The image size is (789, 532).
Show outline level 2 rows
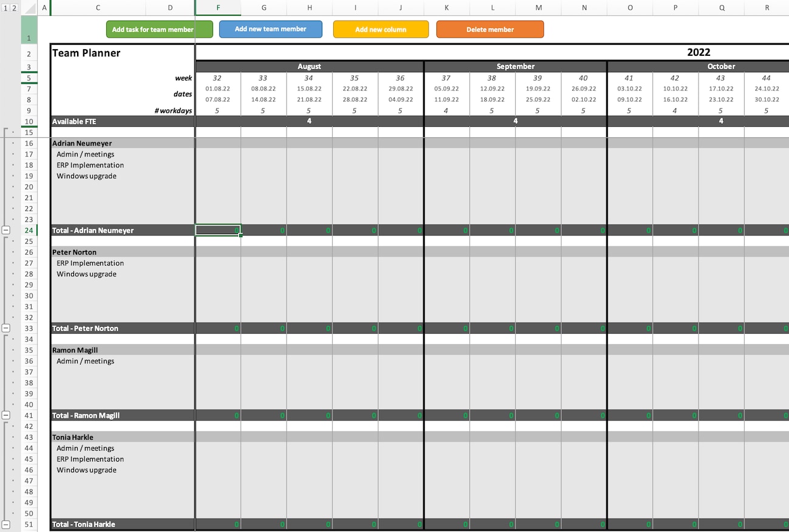(15, 8)
